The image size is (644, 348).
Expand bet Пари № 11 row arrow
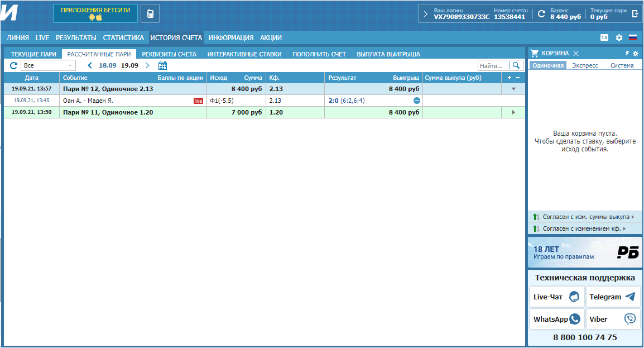(x=513, y=112)
